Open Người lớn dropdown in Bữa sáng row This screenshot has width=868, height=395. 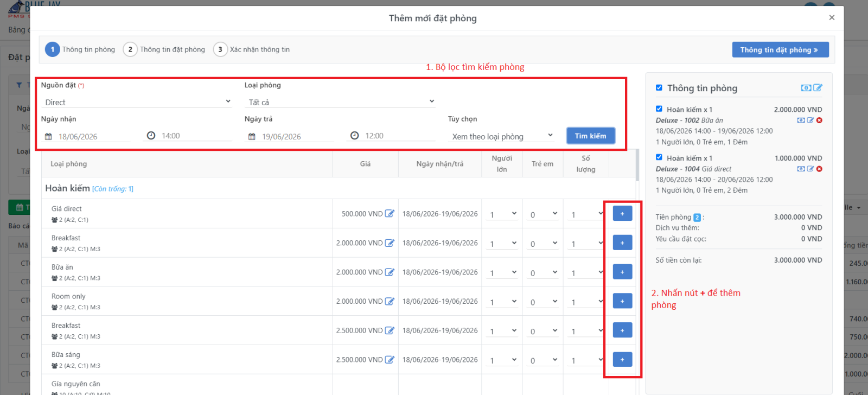click(502, 360)
